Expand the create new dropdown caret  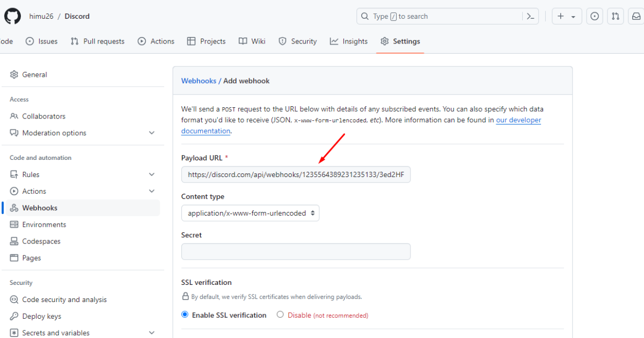click(x=573, y=17)
